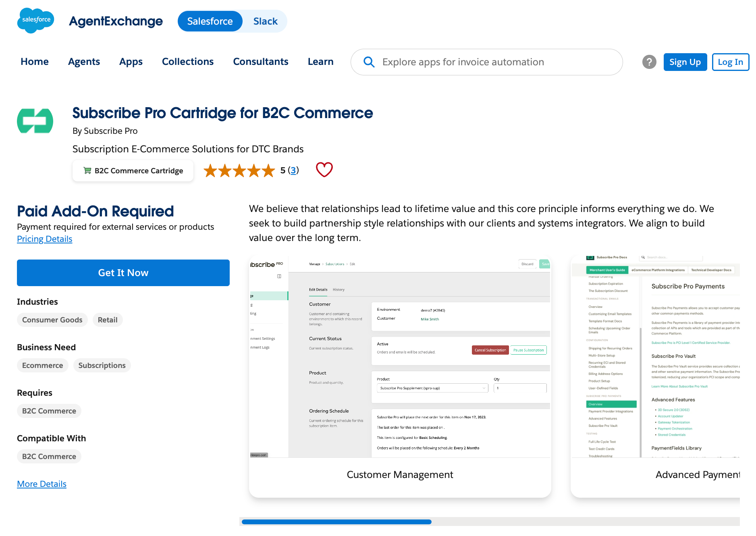
Task: Click the B2C Commerce tag under Requires
Action: [49, 411]
